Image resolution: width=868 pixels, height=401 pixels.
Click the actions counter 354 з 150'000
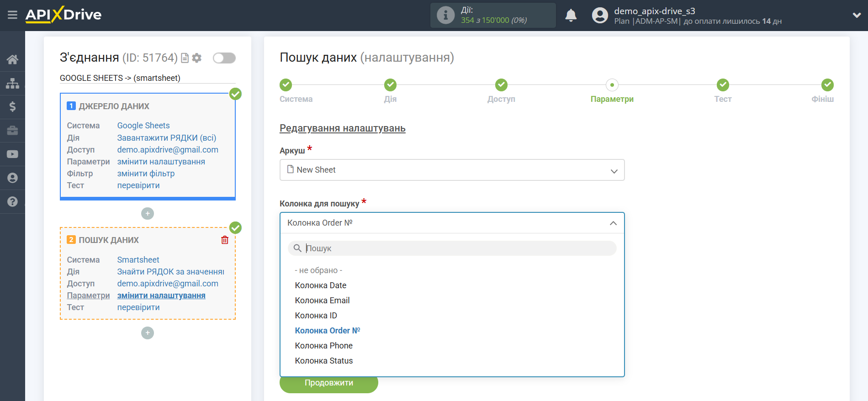(494, 20)
